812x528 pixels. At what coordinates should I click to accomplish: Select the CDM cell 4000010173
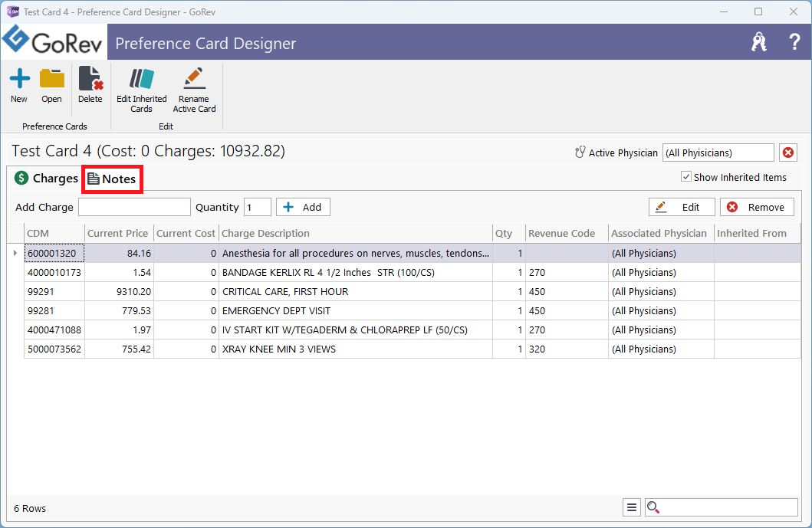pyautogui.click(x=54, y=272)
